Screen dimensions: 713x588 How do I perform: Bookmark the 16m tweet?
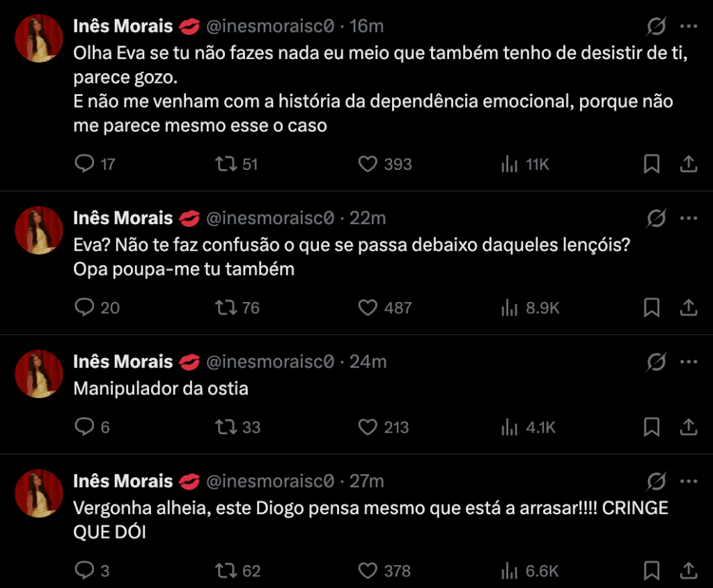(651, 164)
